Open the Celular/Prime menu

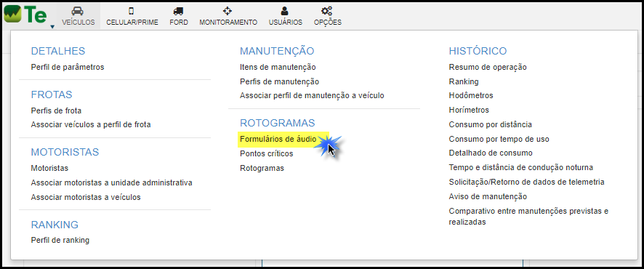(x=132, y=23)
